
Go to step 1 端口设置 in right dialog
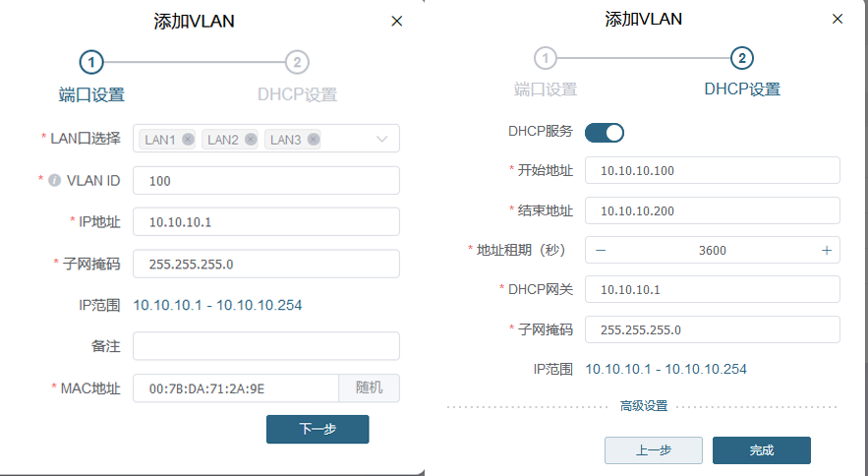pyautogui.click(x=546, y=58)
